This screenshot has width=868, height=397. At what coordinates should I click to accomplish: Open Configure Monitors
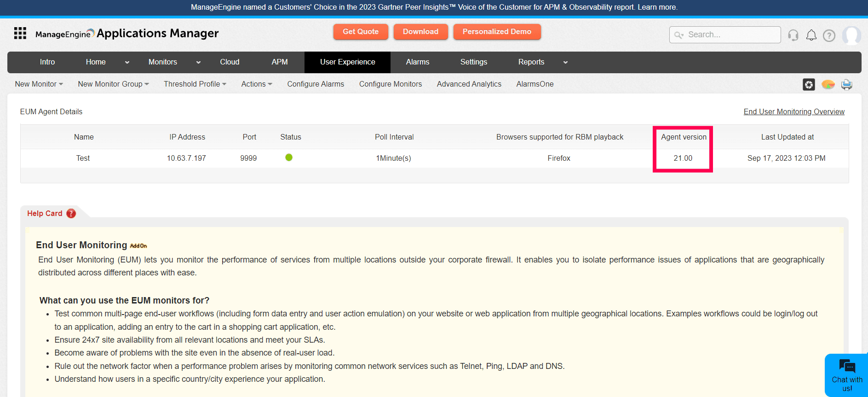coord(391,84)
